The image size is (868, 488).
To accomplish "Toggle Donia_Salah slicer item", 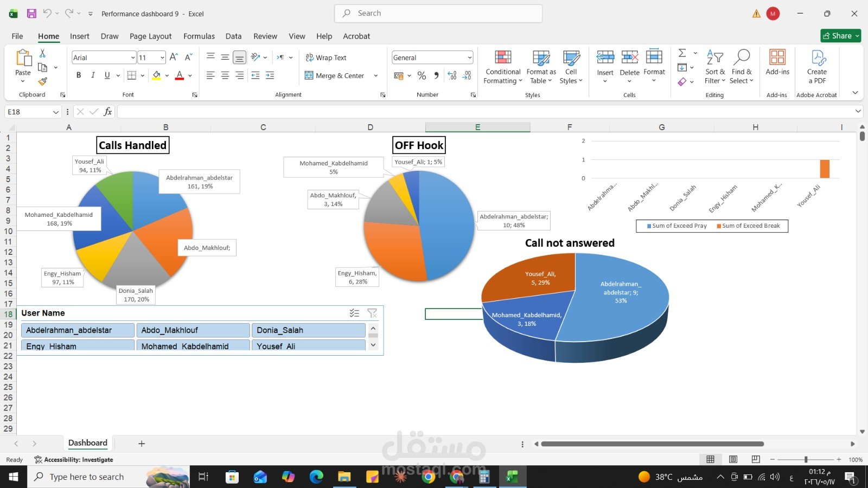I will [308, 330].
